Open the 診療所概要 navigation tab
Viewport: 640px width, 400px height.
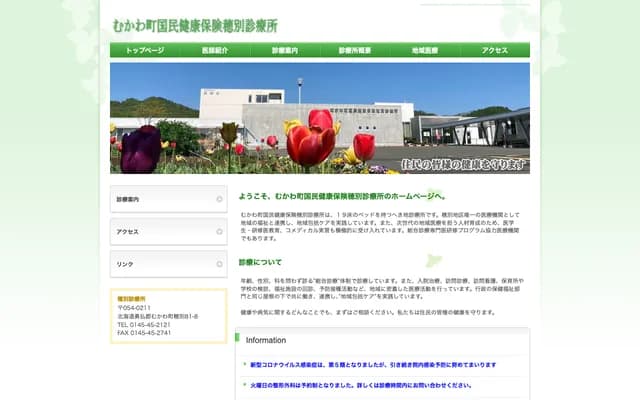[x=355, y=50]
